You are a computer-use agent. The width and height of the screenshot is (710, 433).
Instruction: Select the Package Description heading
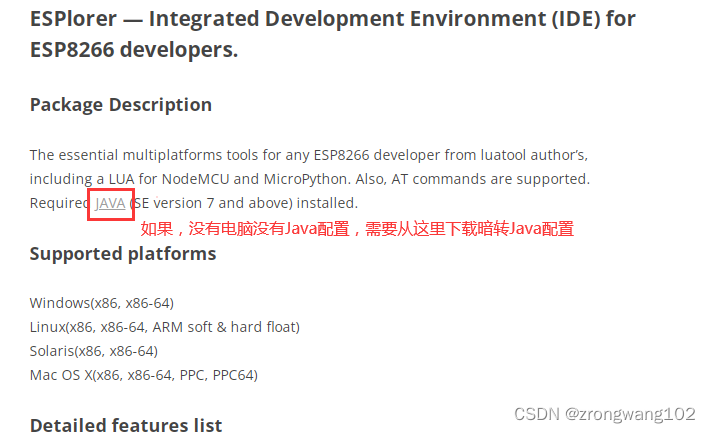coord(120,105)
